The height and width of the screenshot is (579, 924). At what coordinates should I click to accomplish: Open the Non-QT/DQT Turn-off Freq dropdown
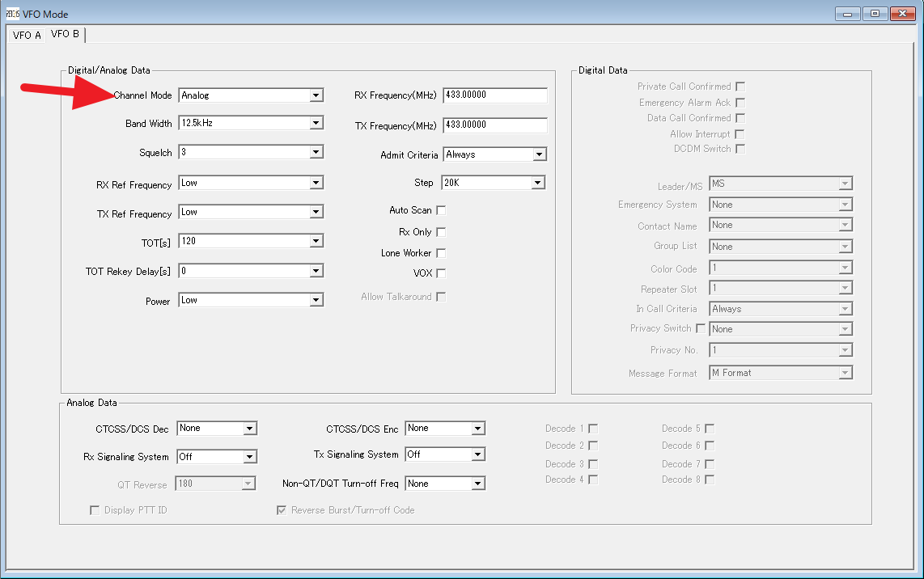[x=477, y=484]
